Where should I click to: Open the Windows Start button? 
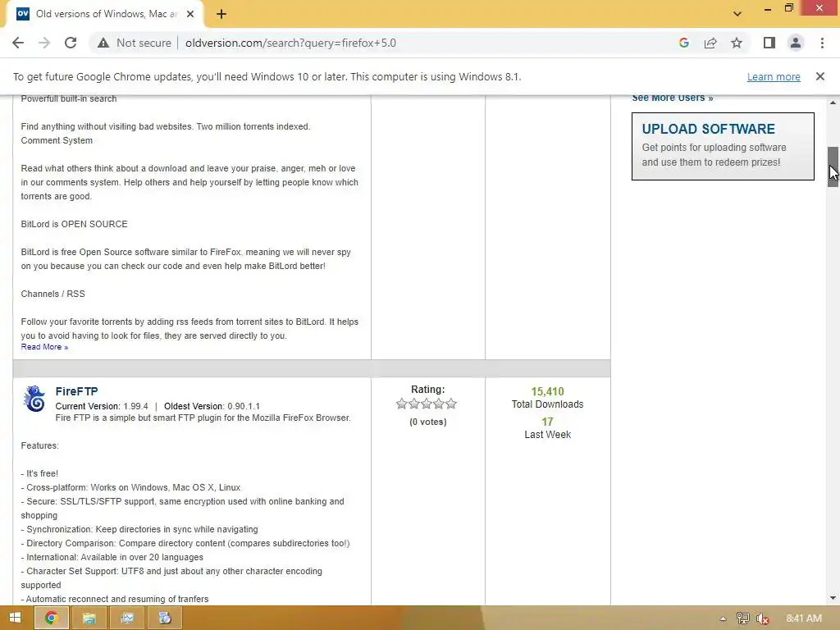click(x=15, y=619)
